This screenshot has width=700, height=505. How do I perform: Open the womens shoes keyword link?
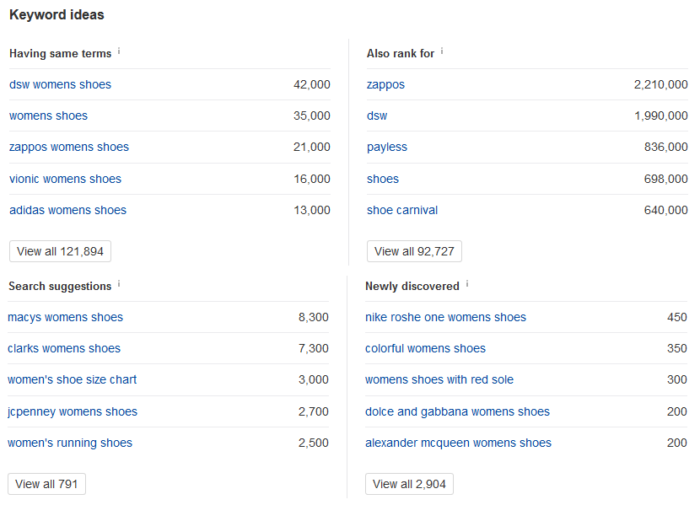click(48, 116)
